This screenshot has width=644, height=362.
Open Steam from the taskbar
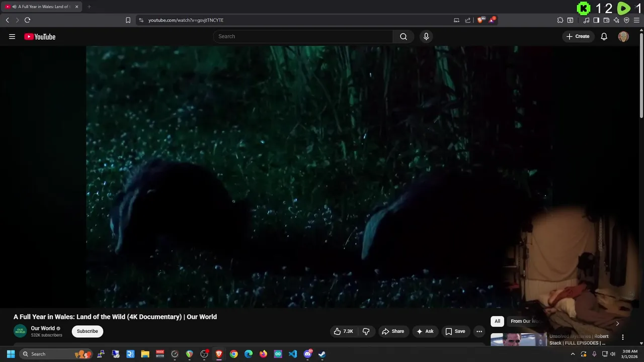tap(322, 354)
